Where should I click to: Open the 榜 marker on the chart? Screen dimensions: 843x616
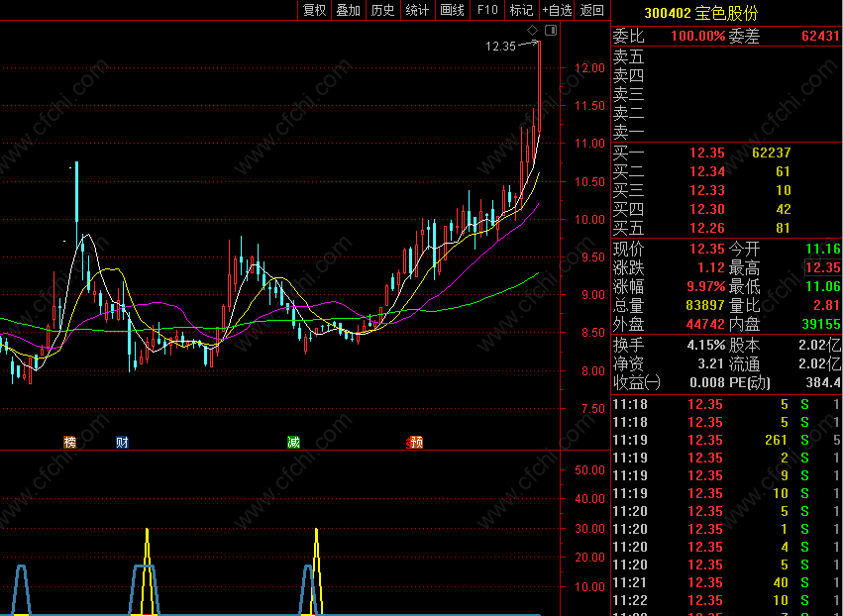tap(70, 443)
